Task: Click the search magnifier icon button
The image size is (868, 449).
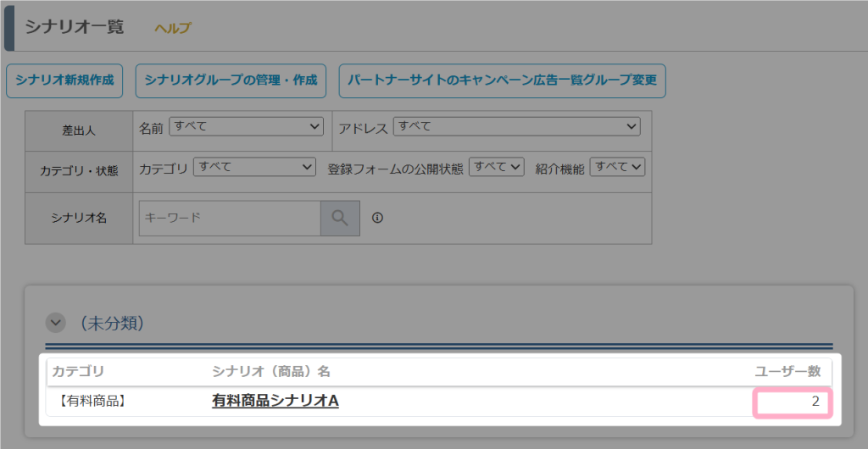Action: pyautogui.click(x=340, y=218)
